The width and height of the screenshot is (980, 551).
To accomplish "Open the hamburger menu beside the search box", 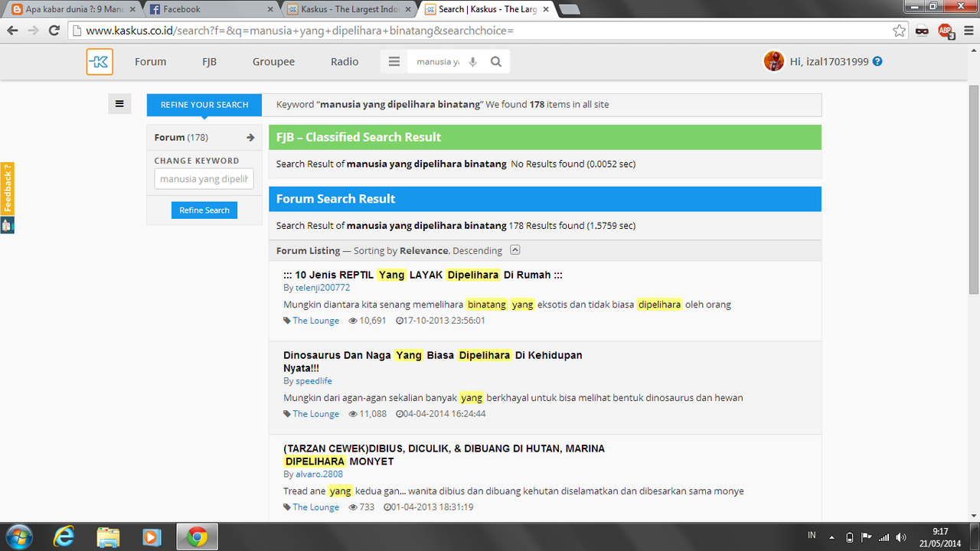I will 394,62.
